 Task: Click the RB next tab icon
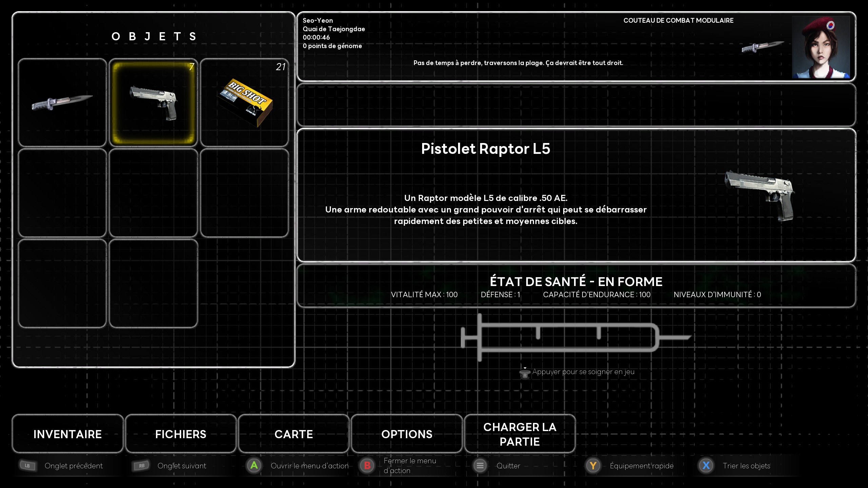141,466
